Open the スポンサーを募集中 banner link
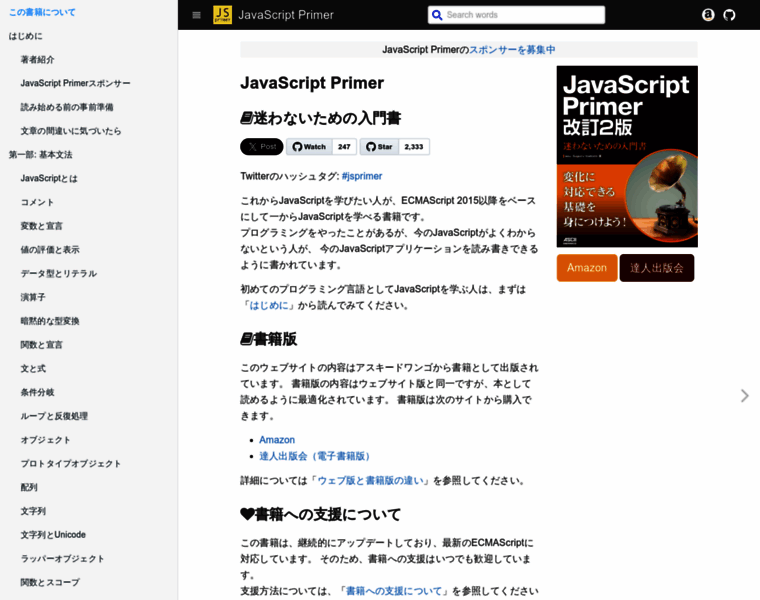760x600 pixels. [x=512, y=50]
